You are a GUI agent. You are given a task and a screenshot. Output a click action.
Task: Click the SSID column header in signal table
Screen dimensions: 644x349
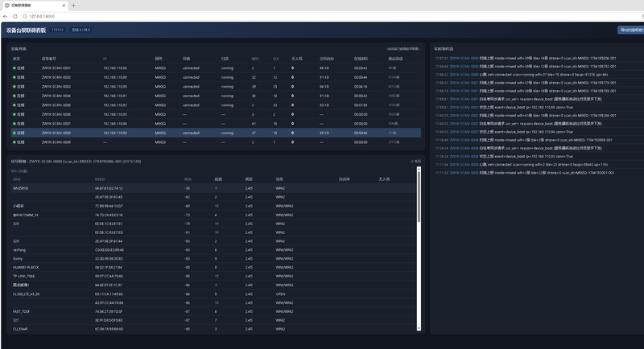click(16, 179)
